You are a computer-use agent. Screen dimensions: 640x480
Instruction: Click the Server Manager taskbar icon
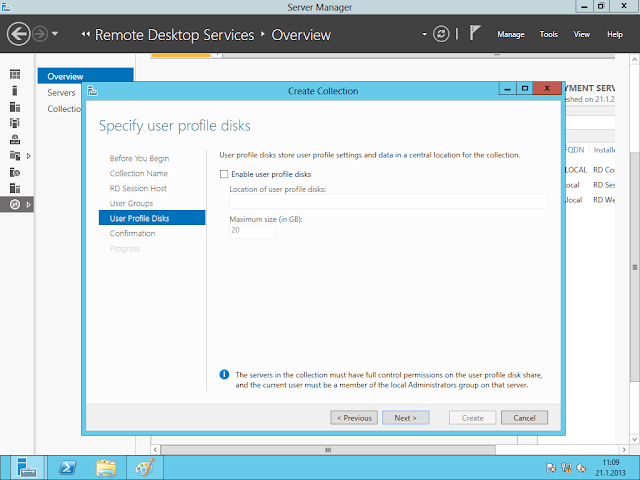[26, 467]
